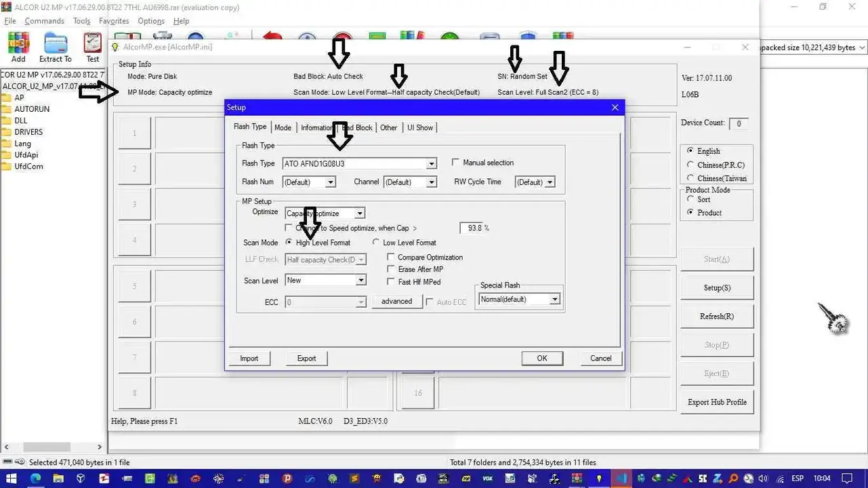The height and width of the screenshot is (488, 868).
Task: Select Product mode radio button
Action: click(690, 213)
